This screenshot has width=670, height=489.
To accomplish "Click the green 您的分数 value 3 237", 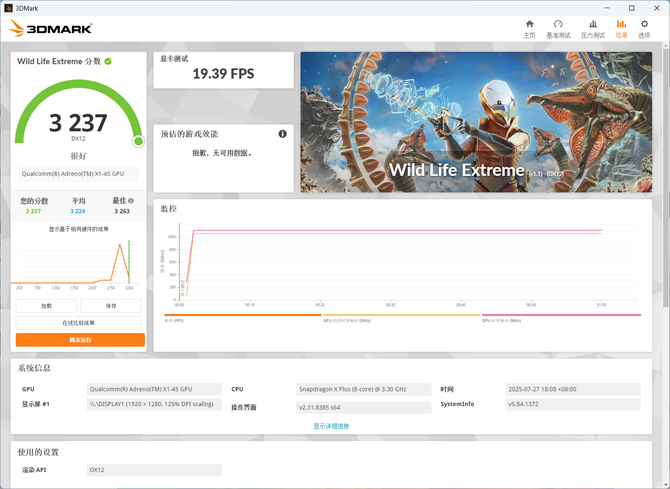I will [x=33, y=211].
